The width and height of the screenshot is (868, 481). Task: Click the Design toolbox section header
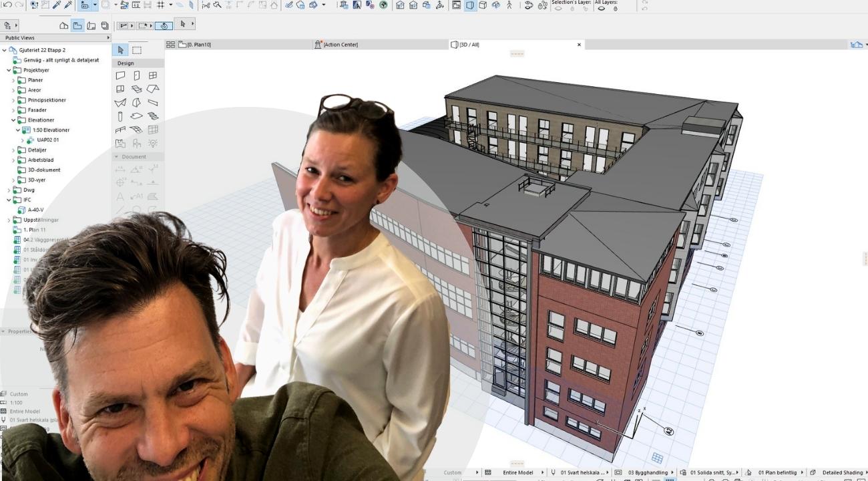(x=138, y=63)
